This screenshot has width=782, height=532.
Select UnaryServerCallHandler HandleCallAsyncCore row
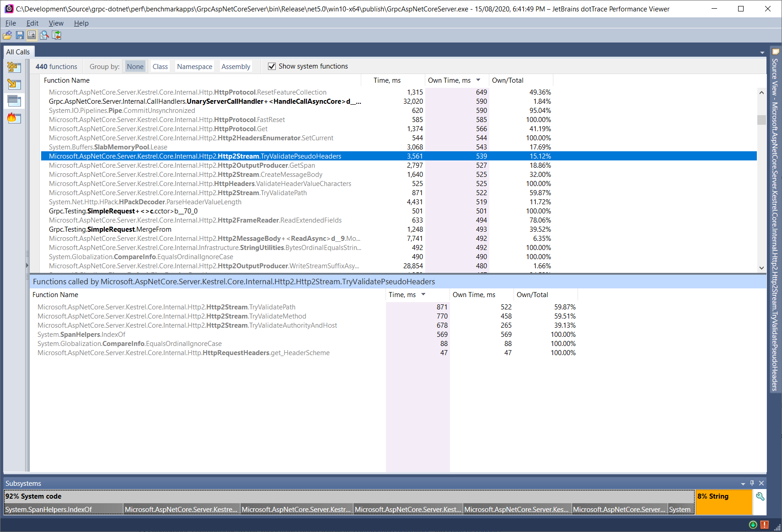point(399,101)
